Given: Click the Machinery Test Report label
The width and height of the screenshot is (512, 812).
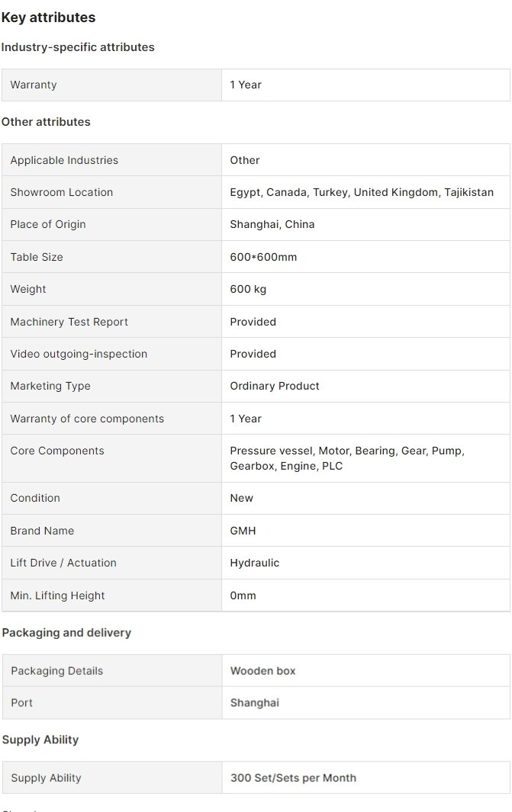Looking at the screenshot, I should point(69,322).
